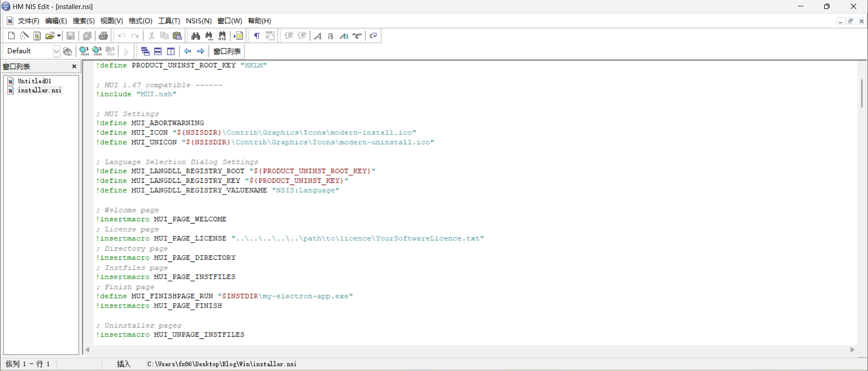Open the NSIS(N) menu
The height and width of the screenshot is (371, 868).
click(x=199, y=21)
